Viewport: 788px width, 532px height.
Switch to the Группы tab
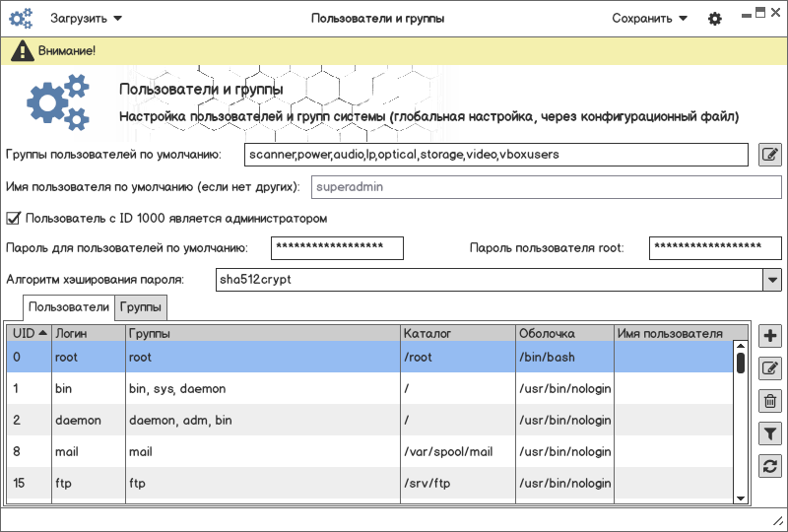(142, 307)
